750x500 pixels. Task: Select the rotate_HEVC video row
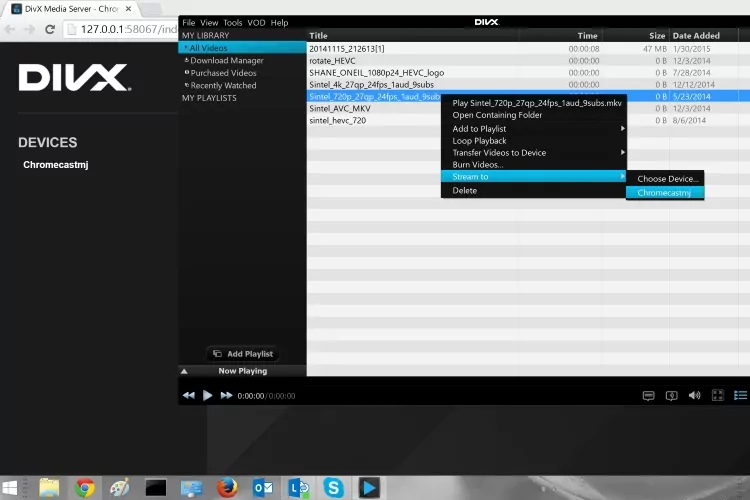pos(528,61)
